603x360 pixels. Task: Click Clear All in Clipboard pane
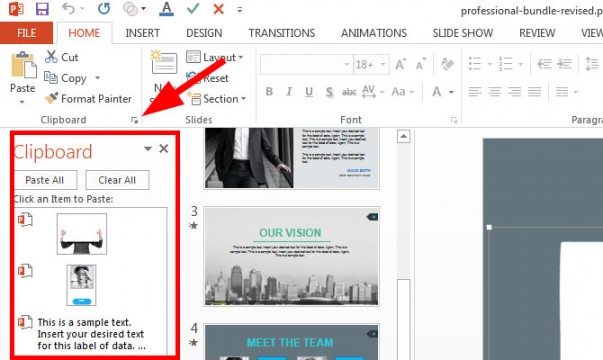pos(117,180)
